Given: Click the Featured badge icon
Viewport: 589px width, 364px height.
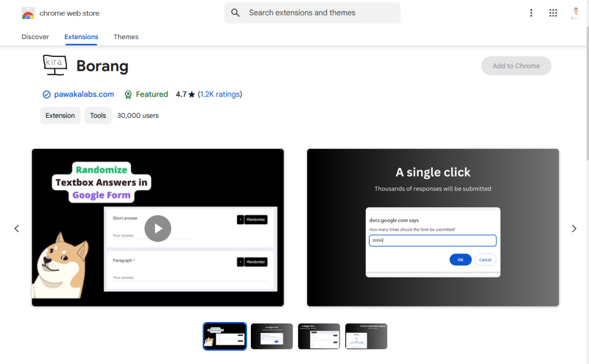Looking at the screenshot, I should (128, 95).
